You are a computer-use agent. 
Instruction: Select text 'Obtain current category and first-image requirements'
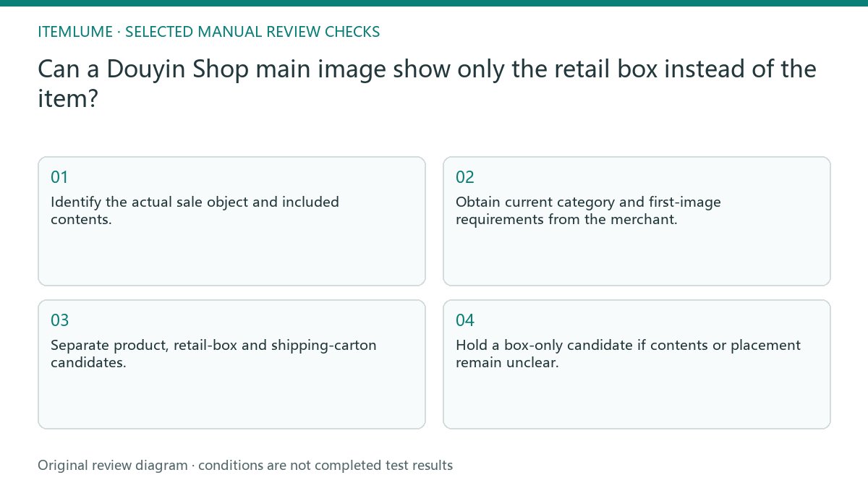click(x=588, y=210)
